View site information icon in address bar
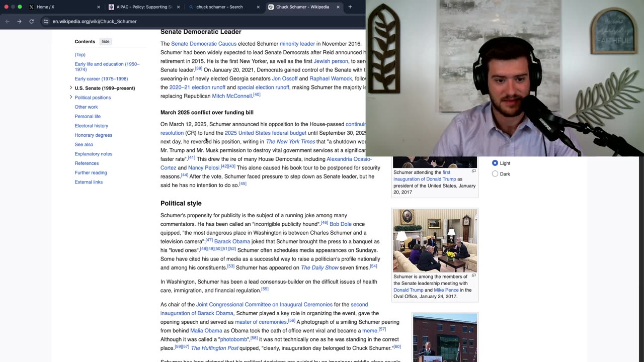Image resolution: width=644 pixels, height=362 pixels. pos(46,22)
